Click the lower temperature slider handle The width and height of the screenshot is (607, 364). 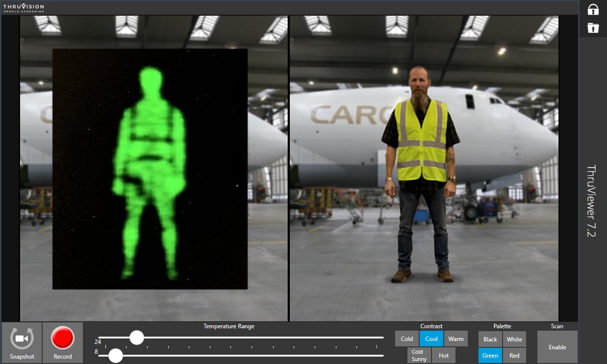115,356
